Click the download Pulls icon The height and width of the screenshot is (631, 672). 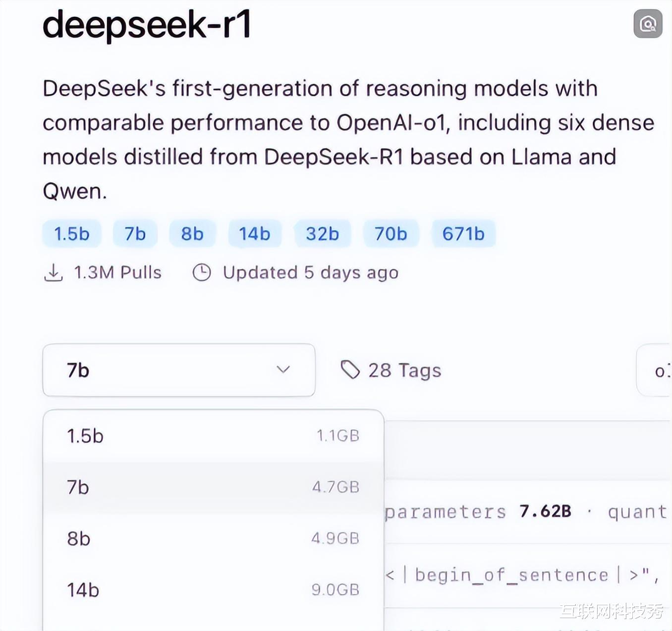54,272
